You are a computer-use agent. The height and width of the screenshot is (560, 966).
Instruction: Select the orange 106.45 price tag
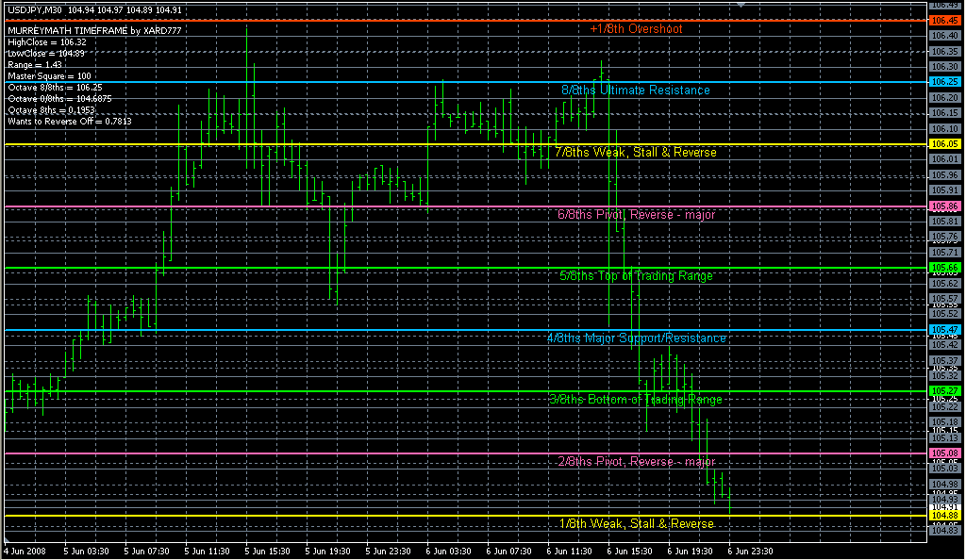tap(944, 21)
